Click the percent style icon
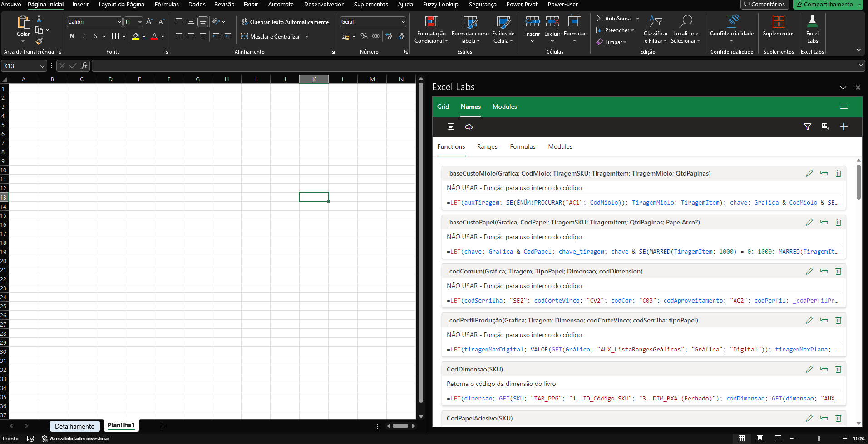Screen dimensions: 868x444 click(364, 36)
